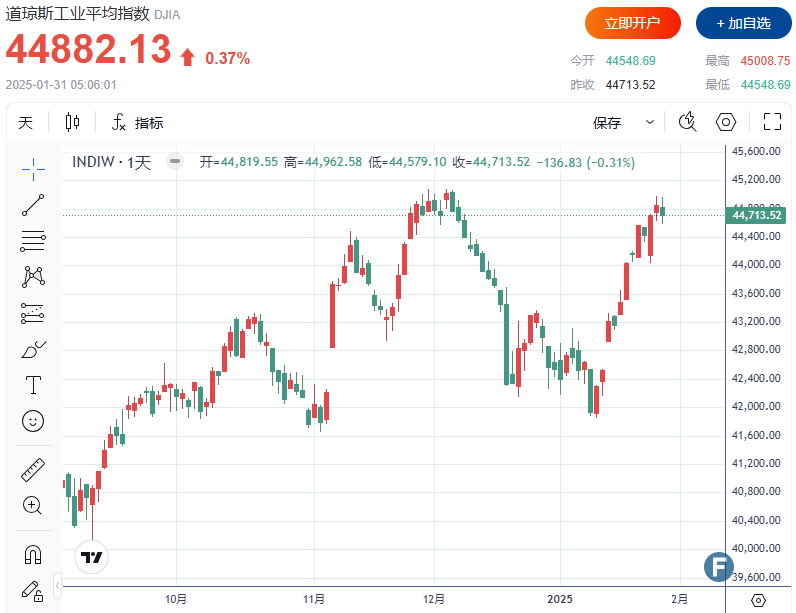Click the 加自选 button

pos(740,23)
